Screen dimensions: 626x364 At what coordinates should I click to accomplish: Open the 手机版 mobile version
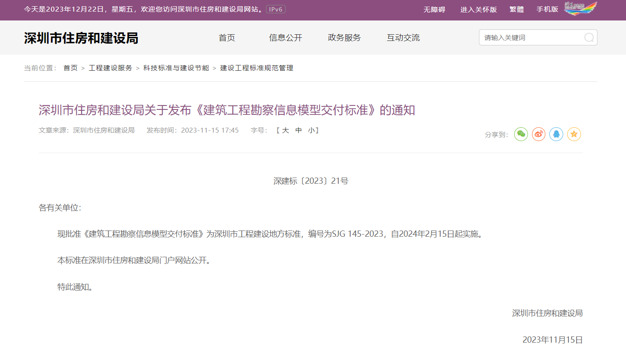point(547,9)
